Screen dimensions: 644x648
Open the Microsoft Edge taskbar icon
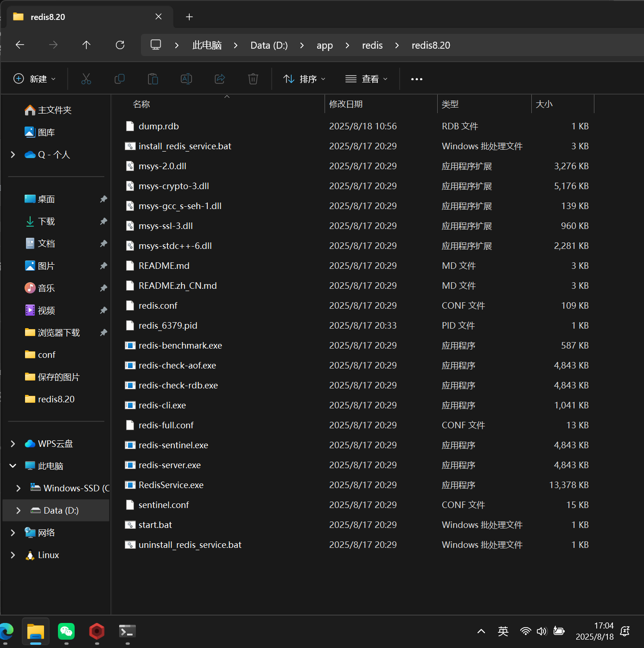pyautogui.click(x=6, y=631)
